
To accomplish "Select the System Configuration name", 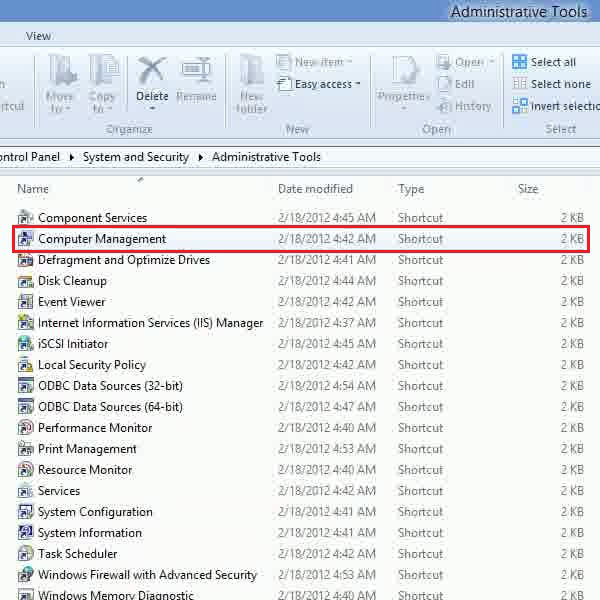I will click(95, 512).
